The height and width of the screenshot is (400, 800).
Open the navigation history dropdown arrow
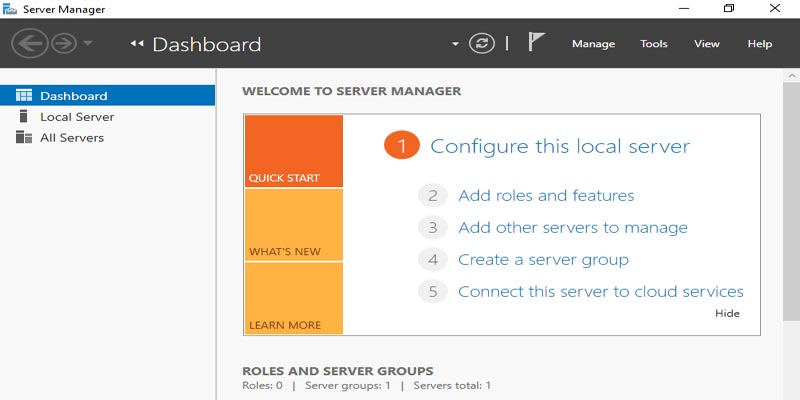pos(88,43)
